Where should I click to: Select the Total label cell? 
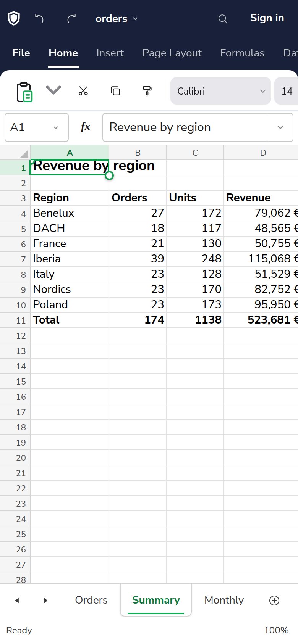pyautogui.click(x=70, y=320)
